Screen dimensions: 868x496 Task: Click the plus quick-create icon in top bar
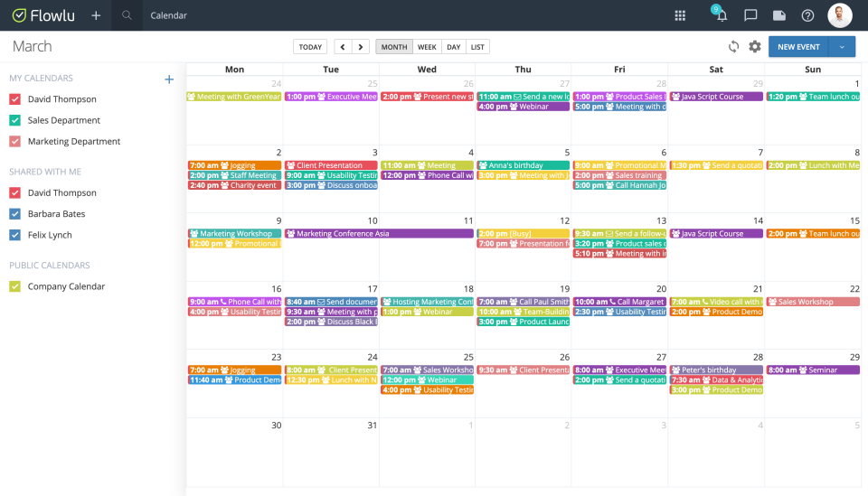pos(96,15)
